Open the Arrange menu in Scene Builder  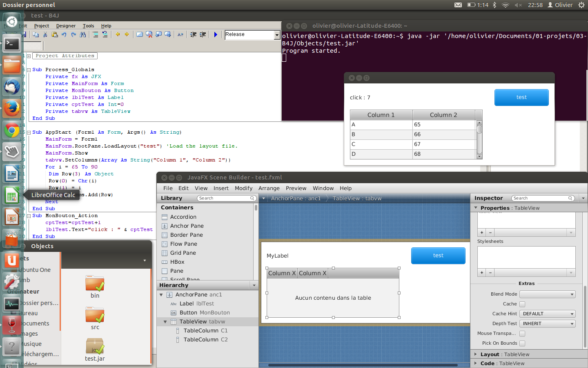click(x=269, y=188)
